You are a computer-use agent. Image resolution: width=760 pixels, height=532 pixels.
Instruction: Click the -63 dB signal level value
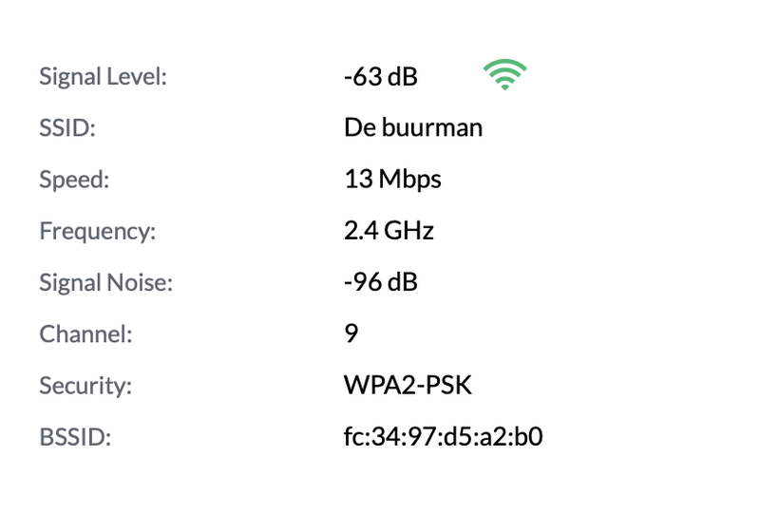381,77
